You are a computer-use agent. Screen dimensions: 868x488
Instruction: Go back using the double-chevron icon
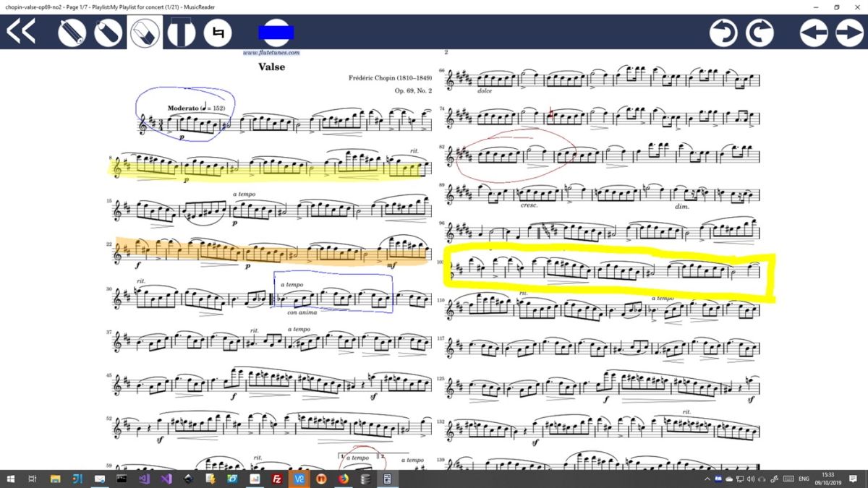21,32
